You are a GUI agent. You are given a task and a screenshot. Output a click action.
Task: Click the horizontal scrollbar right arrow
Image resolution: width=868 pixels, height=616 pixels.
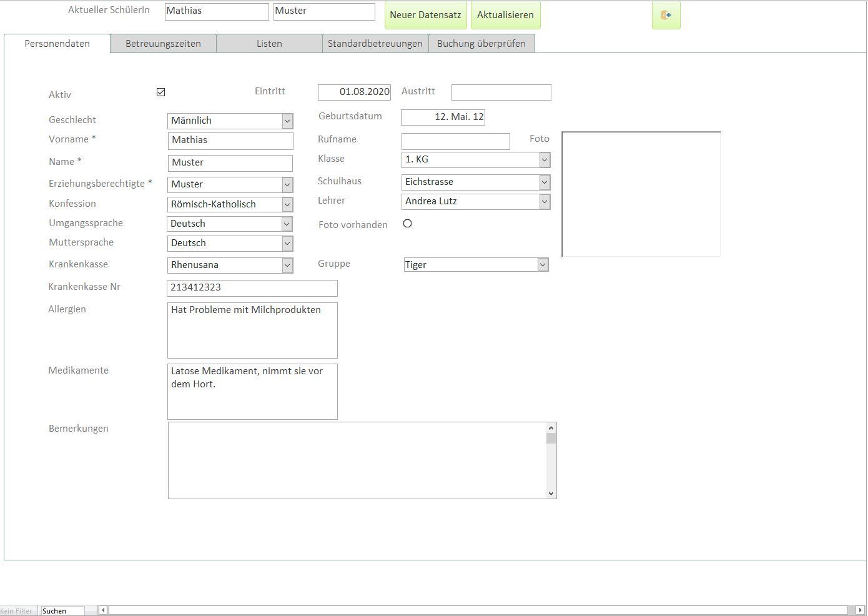[860, 610]
